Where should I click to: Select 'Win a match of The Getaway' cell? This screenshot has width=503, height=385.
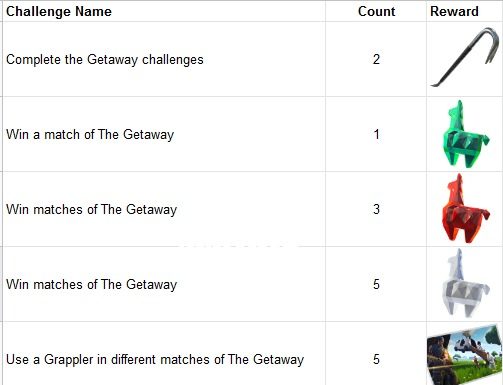(x=164, y=134)
